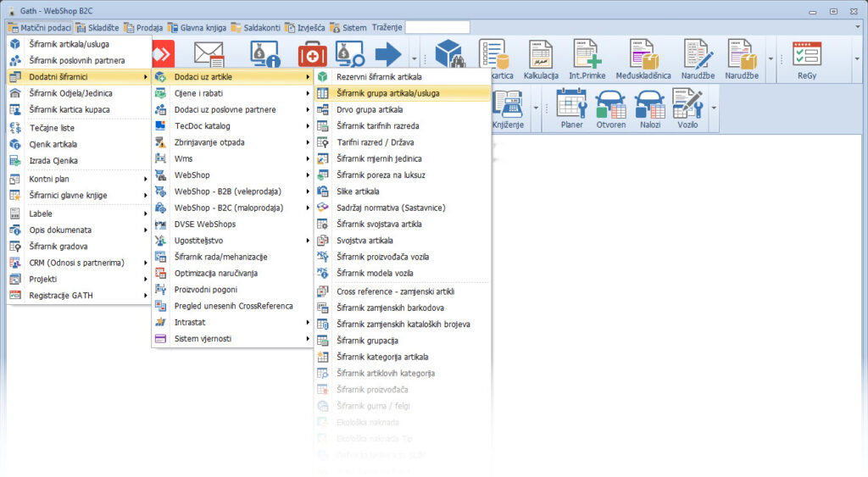Screen dimensions: 868x477
Task: Click the Traženje search input field
Action: point(437,27)
